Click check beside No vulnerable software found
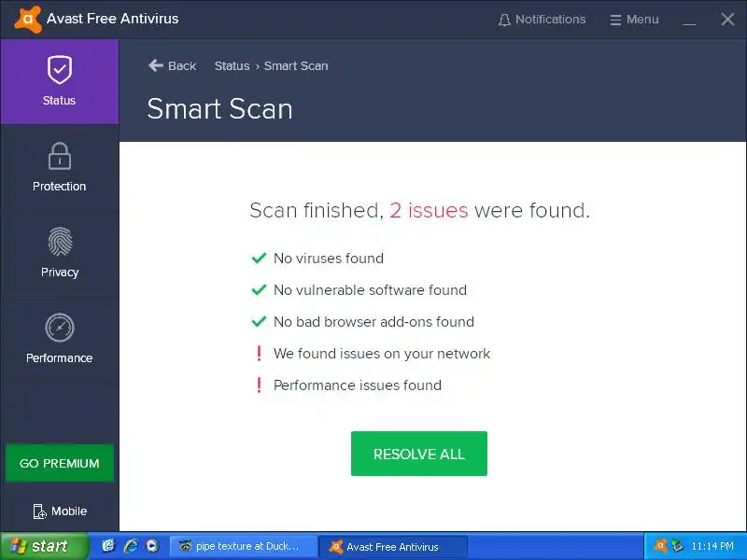Screen dimensions: 747x560 pyautogui.click(x=259, y=290)
